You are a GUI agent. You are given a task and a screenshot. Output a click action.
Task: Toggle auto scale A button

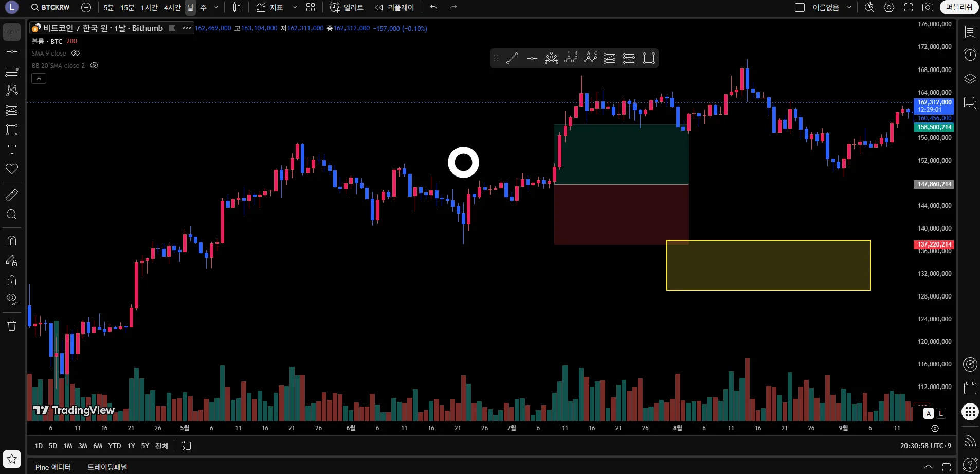tap(929, 413)
